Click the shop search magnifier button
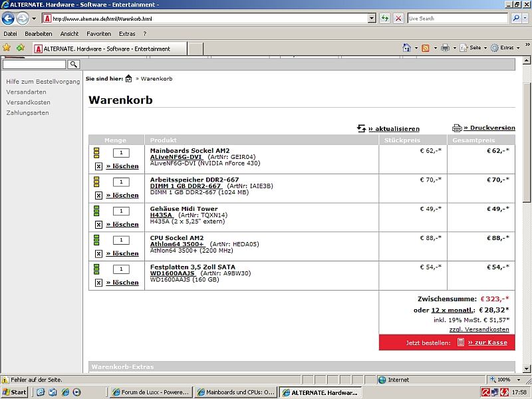This screenshot has height=399, width=532. 74,64
